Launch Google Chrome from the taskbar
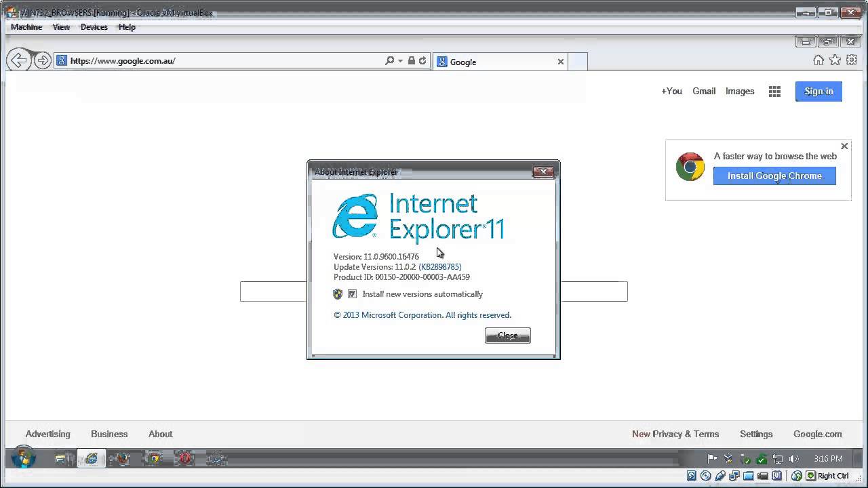Viewport: 868px width, 488px height. 154,459
